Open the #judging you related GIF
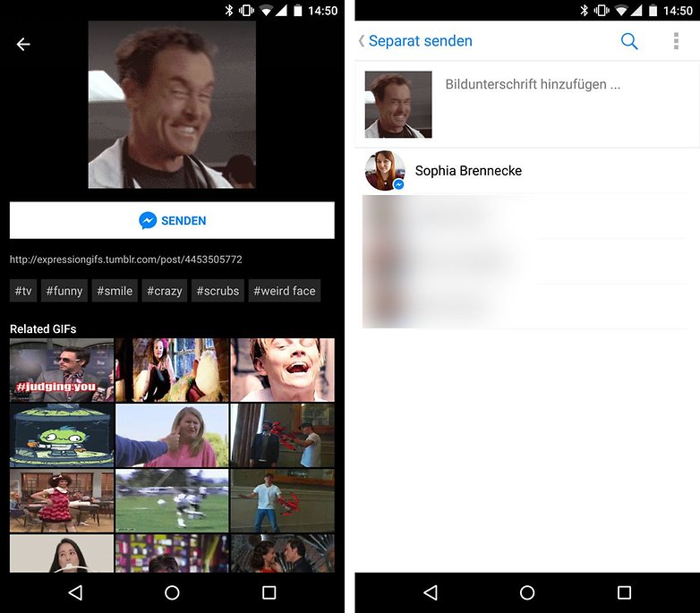 [62, 370]
